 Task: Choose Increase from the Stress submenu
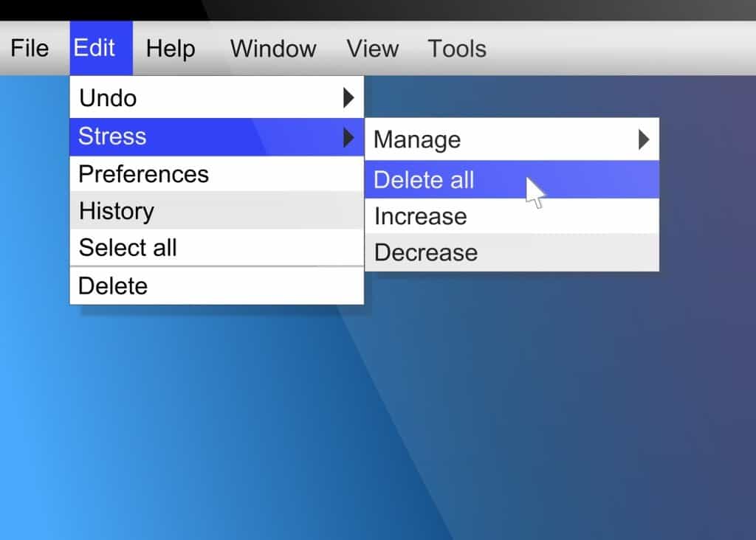(421, 216)
